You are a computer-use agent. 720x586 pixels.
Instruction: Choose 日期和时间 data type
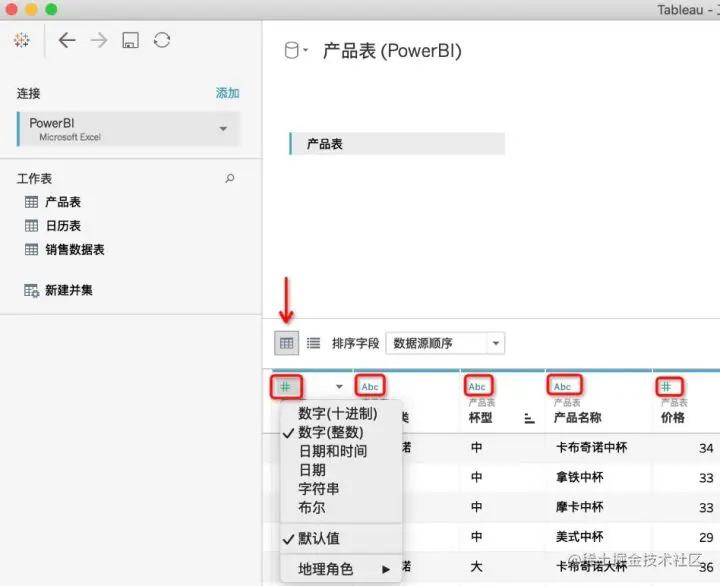[333, 451]
